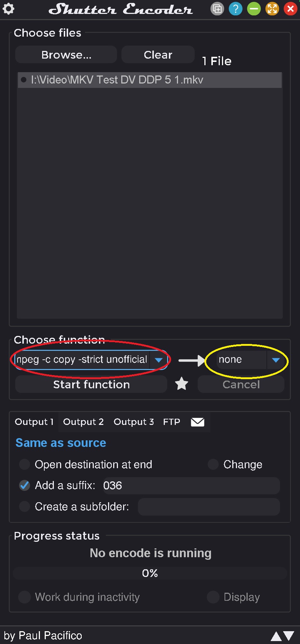Click the suffix text field containing 036
Image resolution: width=300 pixels, height=644 pixels.
(x=190, y=485)
